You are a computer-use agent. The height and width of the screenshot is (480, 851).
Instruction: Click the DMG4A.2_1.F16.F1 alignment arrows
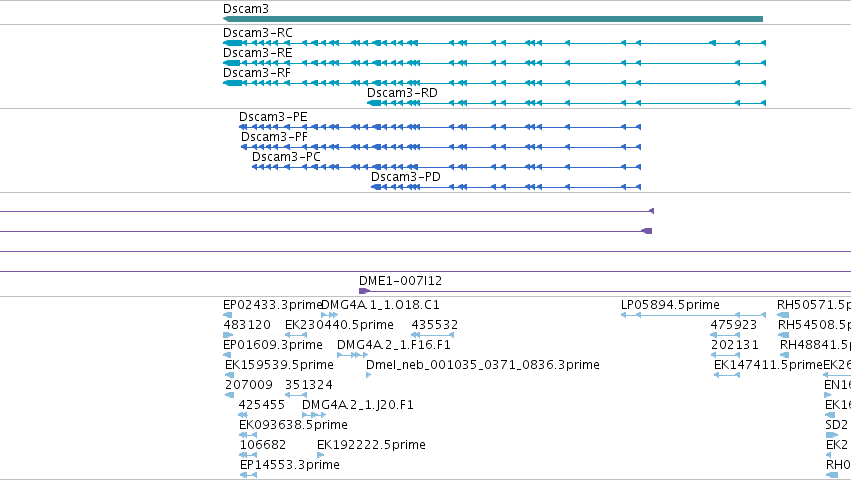[x=352, y=355]
